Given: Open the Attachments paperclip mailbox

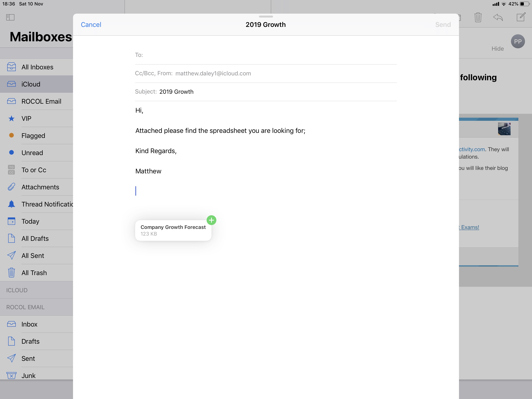Looking at the screenshot, I should (x=40, y=187).
